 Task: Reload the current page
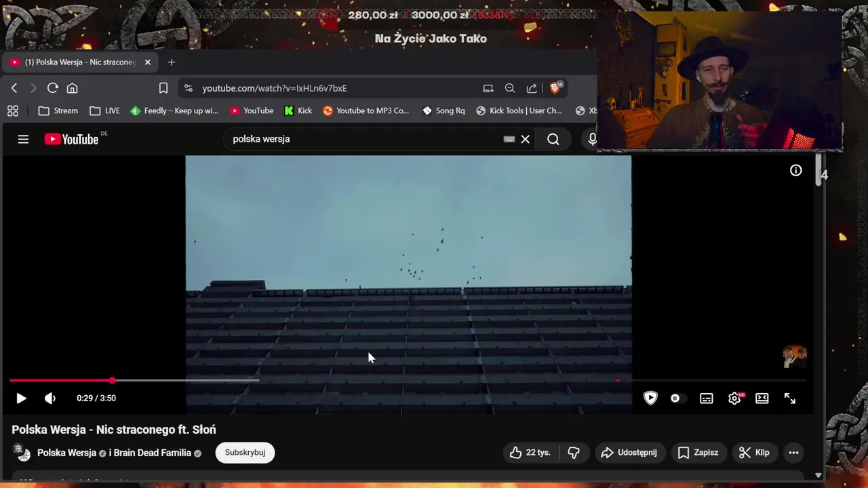tap(52, 88)
